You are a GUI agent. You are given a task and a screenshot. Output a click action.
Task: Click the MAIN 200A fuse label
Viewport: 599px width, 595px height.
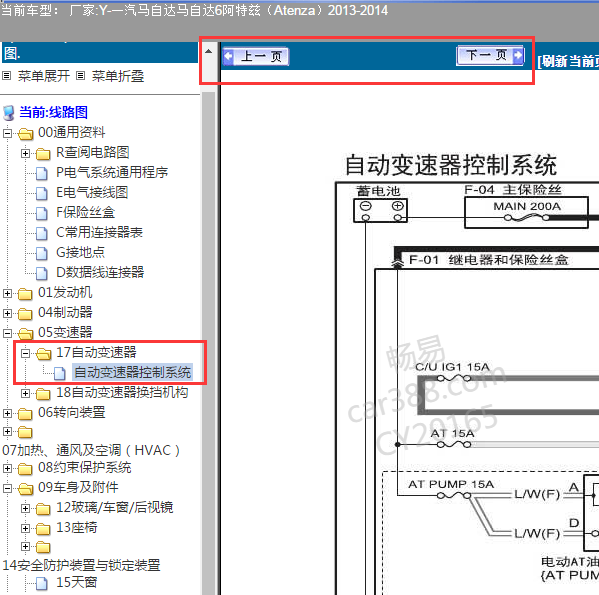[x=527, y=206]
